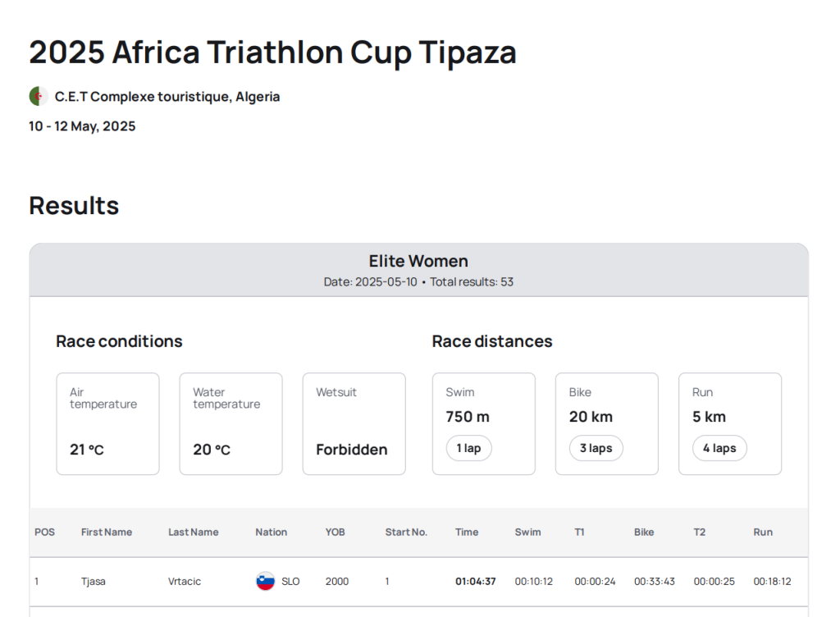
Task: Click the Nation column header
Action: coord(272,532)
